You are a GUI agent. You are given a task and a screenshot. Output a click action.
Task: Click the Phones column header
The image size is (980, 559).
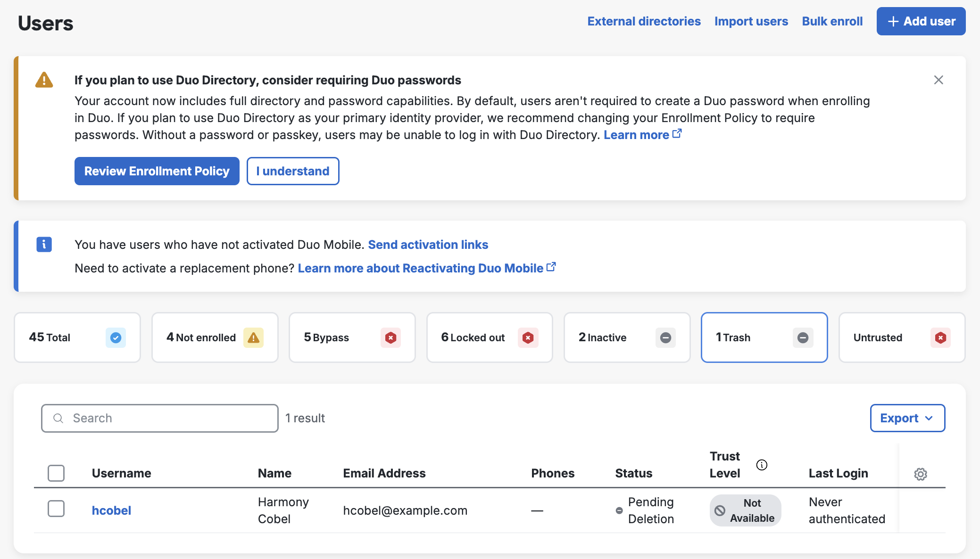(x=553, y=473)
